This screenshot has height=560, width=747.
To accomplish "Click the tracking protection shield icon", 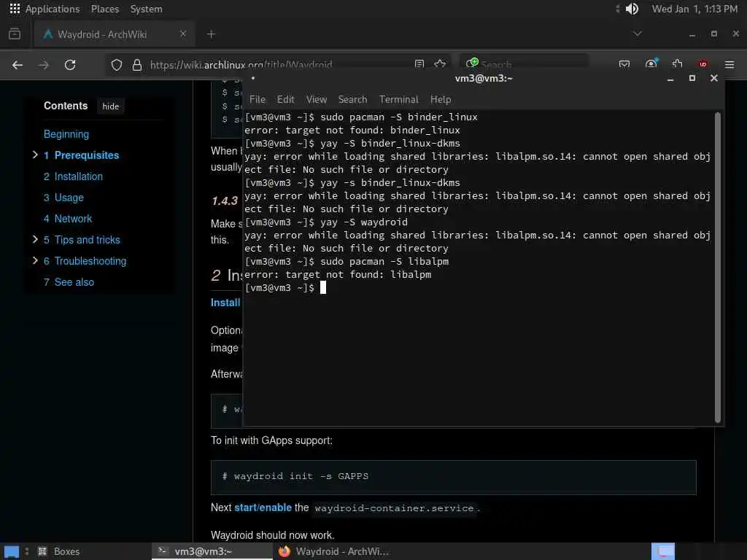I will click(117, 65).
